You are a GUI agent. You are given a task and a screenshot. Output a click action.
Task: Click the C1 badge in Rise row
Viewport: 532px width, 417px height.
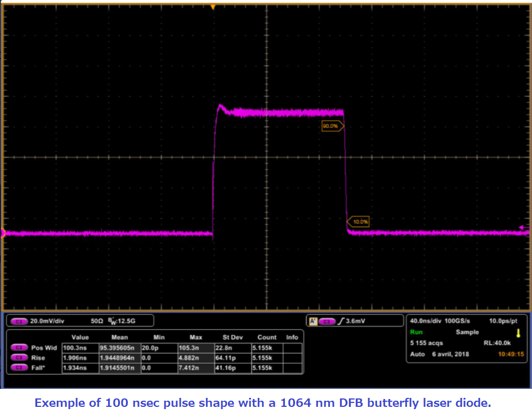point(19,357)
